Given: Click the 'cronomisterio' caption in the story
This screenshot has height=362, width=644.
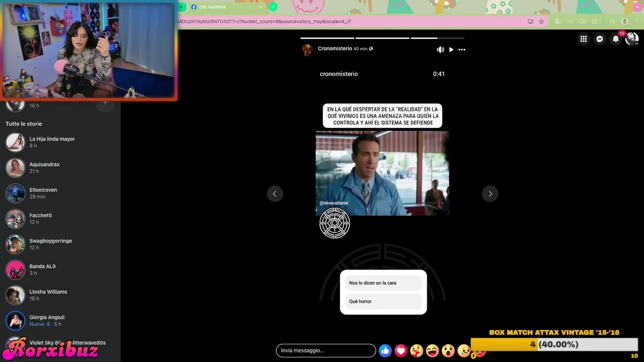Looking at the screenshot, I should pos(339,74).
